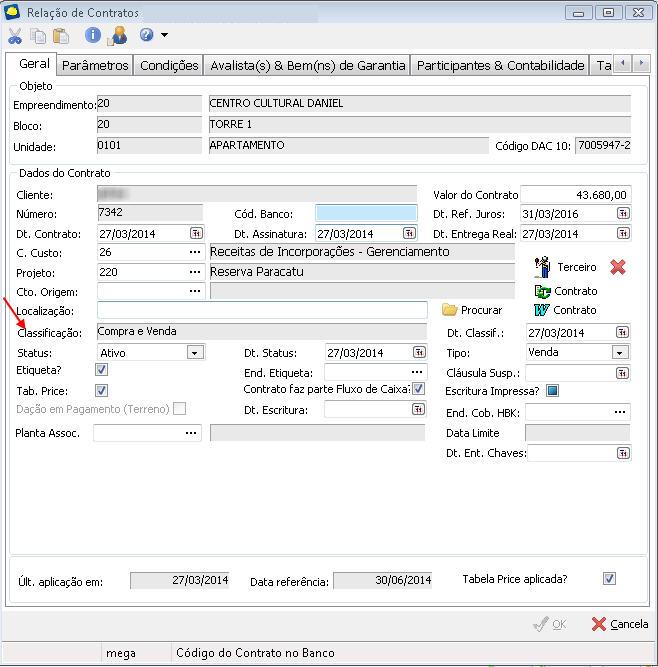Toggle the Tab. Price checkbox
Image resolution: width=658 pixels, height=667 pixels.
101,390
